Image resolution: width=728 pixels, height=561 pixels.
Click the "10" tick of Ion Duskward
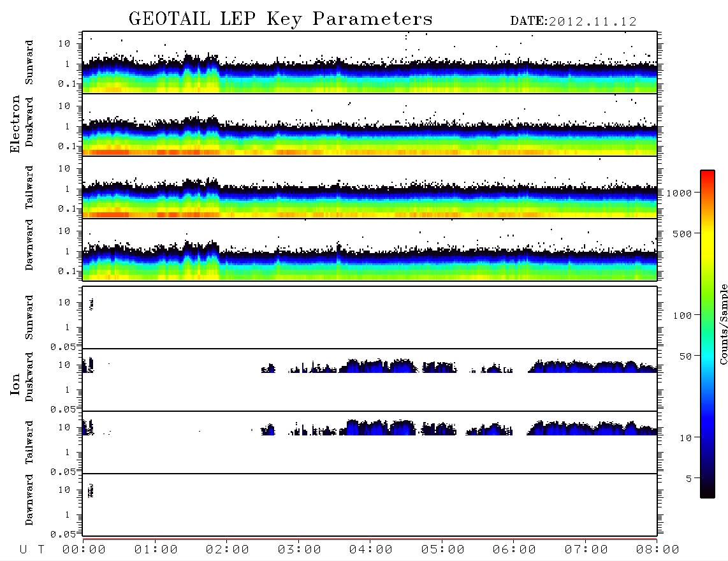tap(64, 365)
